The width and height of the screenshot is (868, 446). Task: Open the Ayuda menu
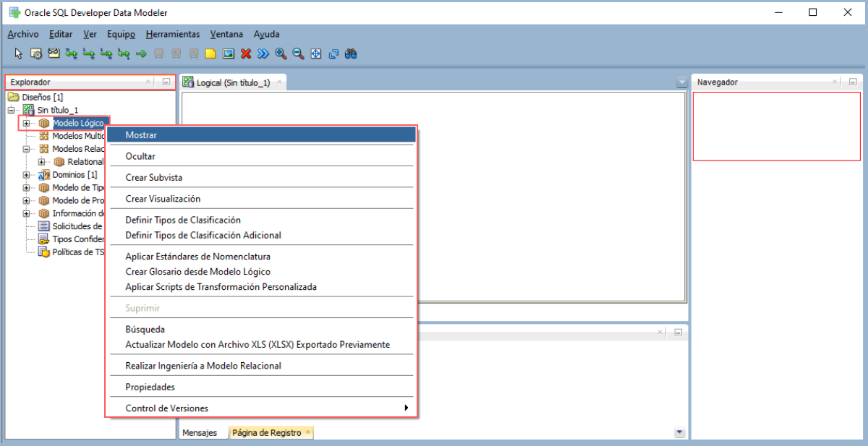point(266,34)
